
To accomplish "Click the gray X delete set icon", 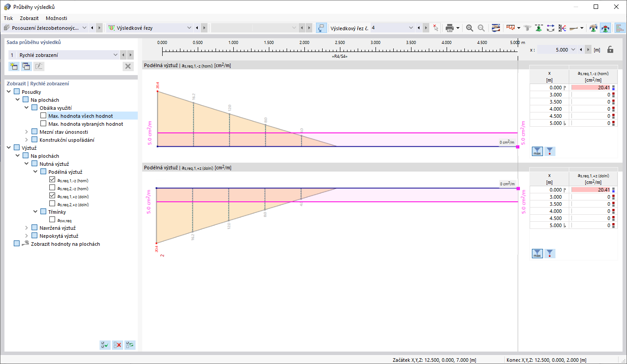I will coord(128,66).
